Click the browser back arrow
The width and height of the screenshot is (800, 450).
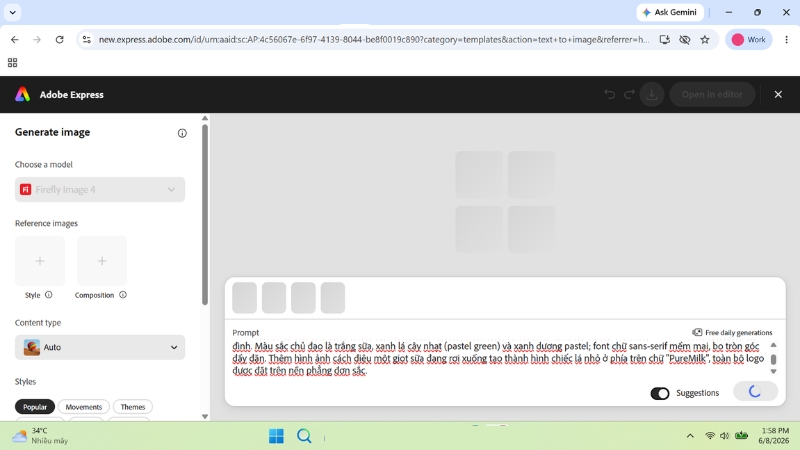[x=14, y=39]
